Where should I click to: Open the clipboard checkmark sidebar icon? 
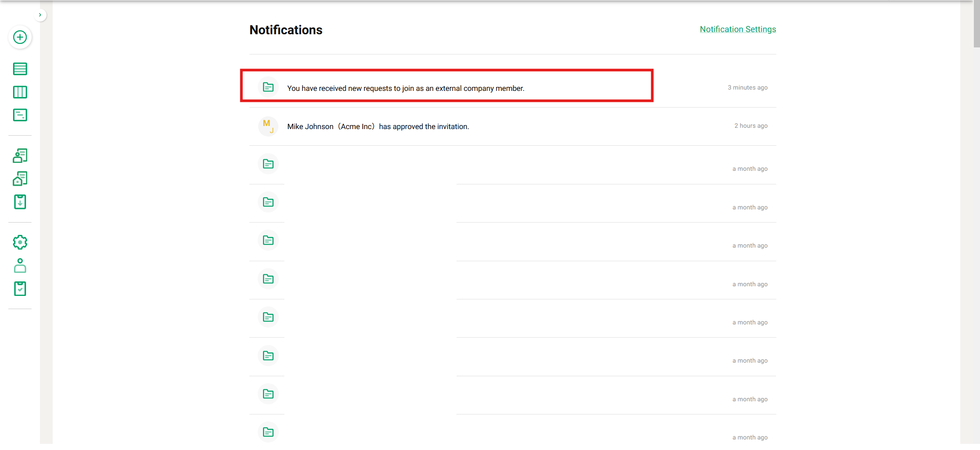click(20, 289)
